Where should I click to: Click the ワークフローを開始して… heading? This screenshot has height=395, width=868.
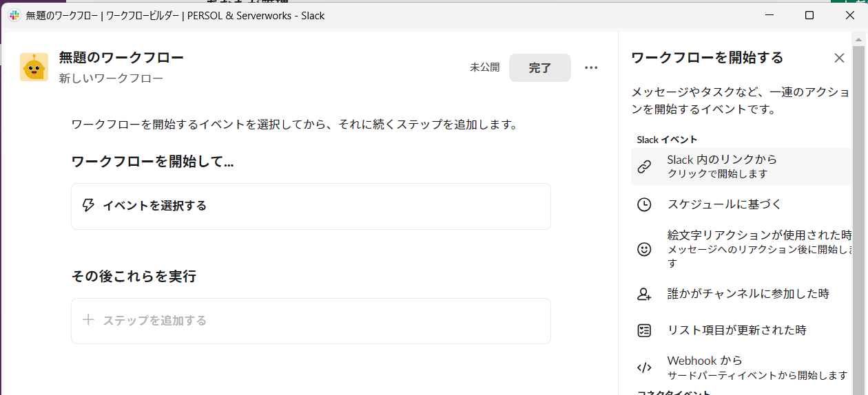[x=153, y=162]
